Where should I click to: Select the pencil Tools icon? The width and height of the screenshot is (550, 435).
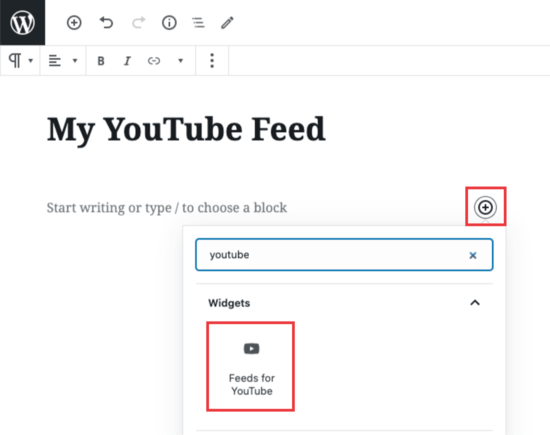pyautogui.click(x=227, y=23)
